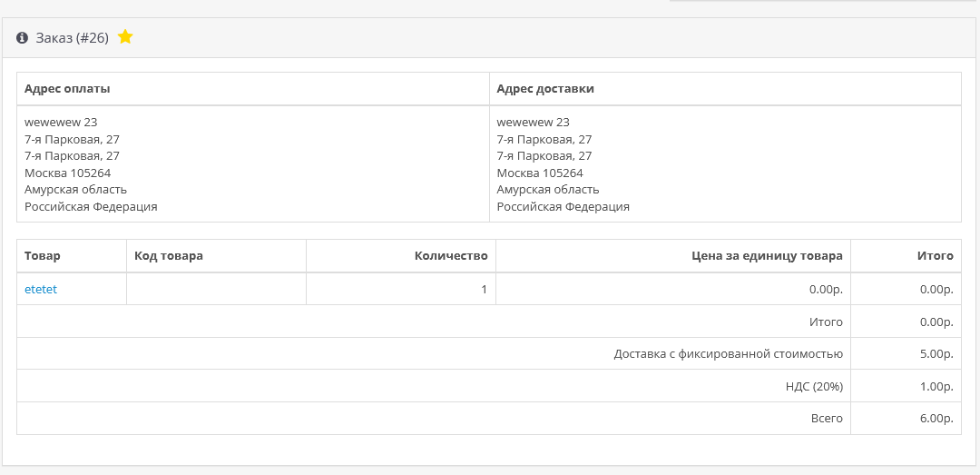
Task: Click the НДС (20%) row label
Action: (x=815, y=386)
